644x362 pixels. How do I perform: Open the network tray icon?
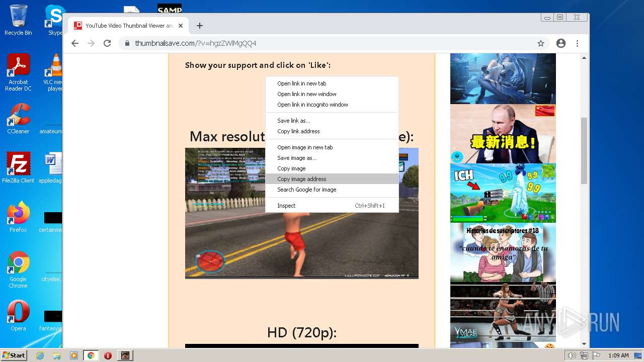point(584,355)
